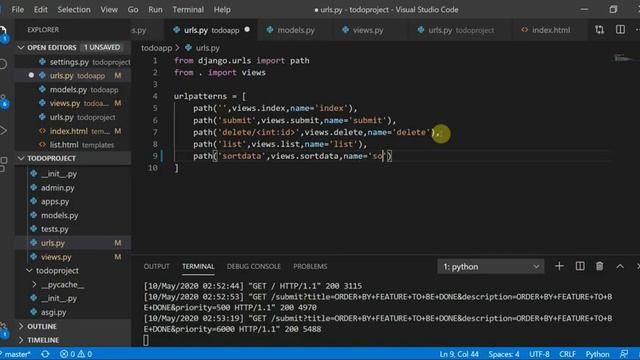Open changes compare icon in editor toolbar
Image resolution: width=640 pixels, height=360 pixels.
pyautogui.click(x=599, y=29)
